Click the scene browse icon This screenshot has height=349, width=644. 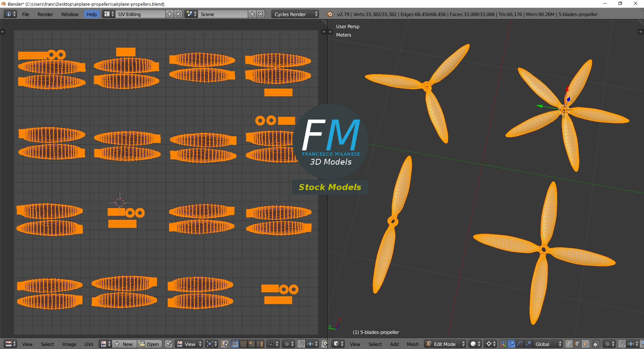[x=191, y=14]
